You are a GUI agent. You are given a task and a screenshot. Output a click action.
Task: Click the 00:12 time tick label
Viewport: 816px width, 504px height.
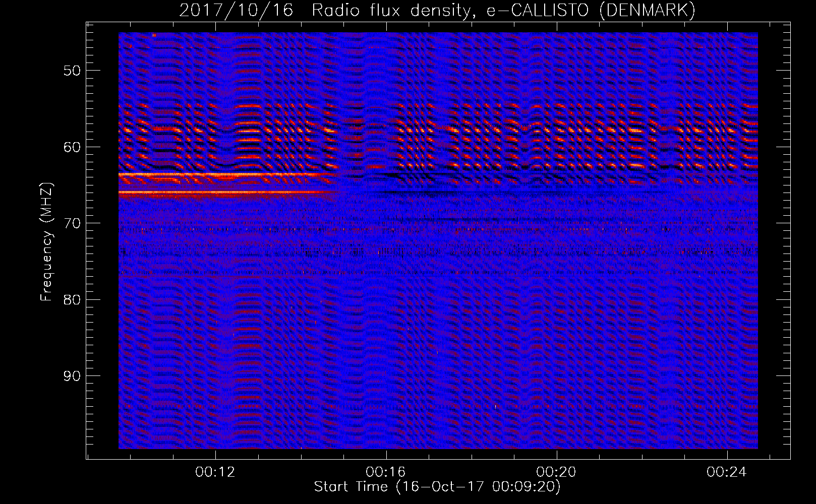tap(215, 472)
